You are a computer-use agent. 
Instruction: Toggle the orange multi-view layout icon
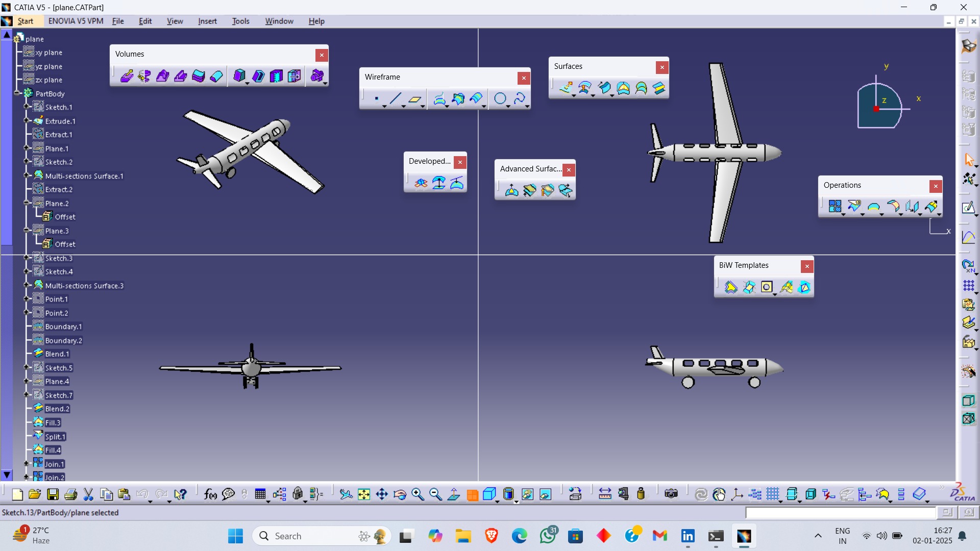[473, 495]
